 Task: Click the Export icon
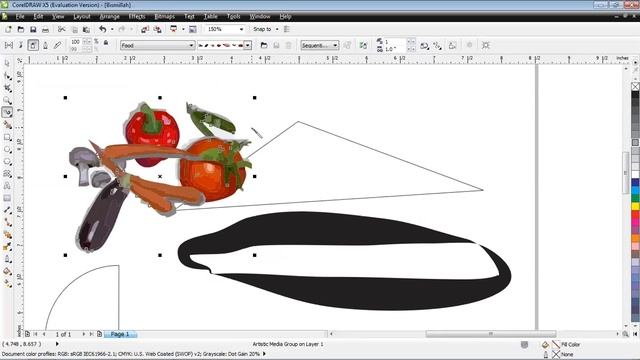tap(157, 29)
